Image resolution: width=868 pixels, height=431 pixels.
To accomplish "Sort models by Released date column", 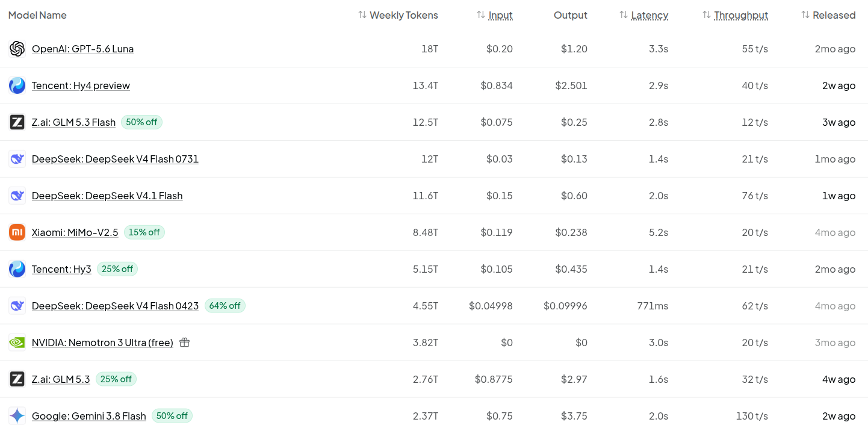I will [828, 15].
